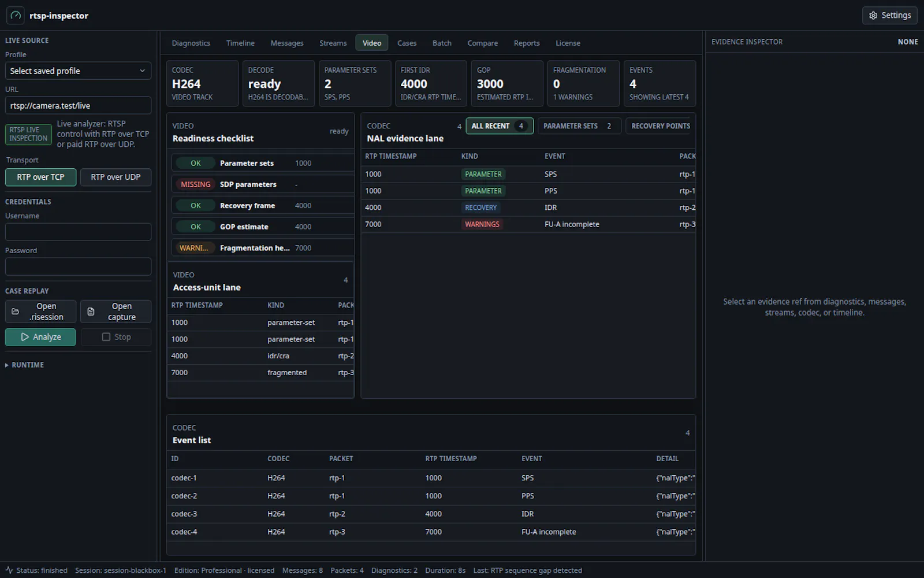Click Diagnostics: 2 in status bar
This screenshot has width=924, height=578.
click(x=394, y=570)
